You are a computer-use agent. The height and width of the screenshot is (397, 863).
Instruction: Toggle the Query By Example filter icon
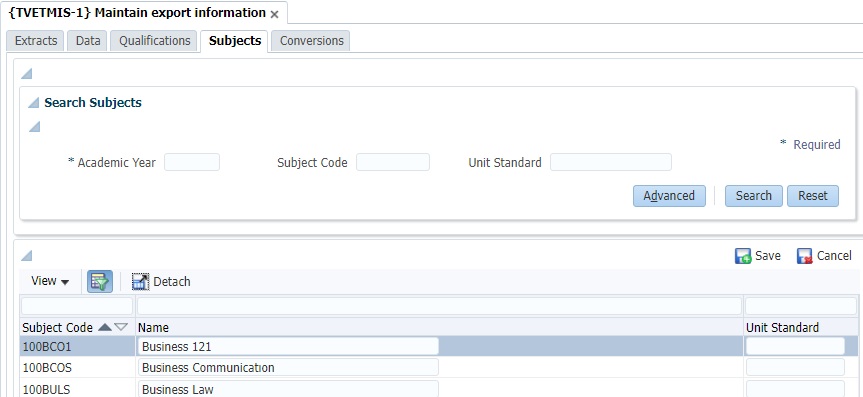100,281
